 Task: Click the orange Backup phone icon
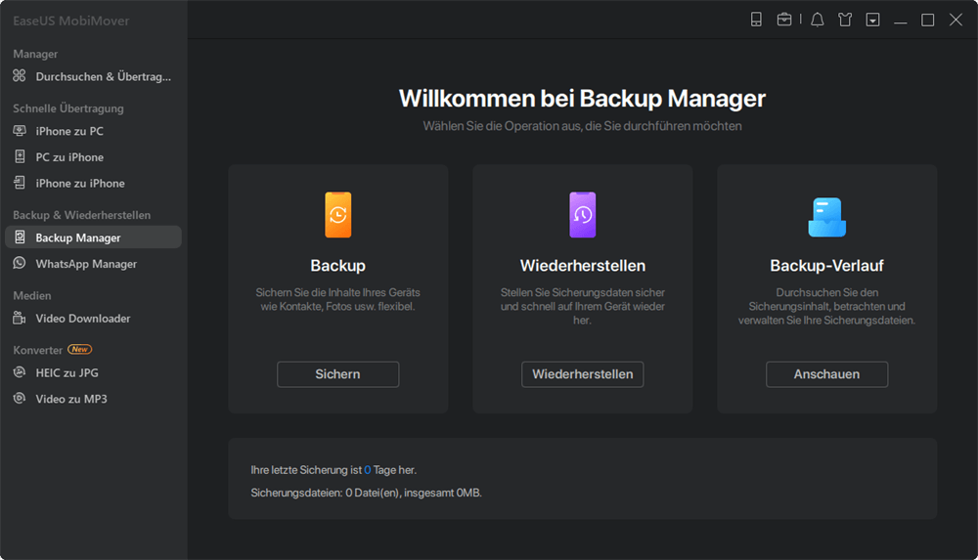coord(338,215)
